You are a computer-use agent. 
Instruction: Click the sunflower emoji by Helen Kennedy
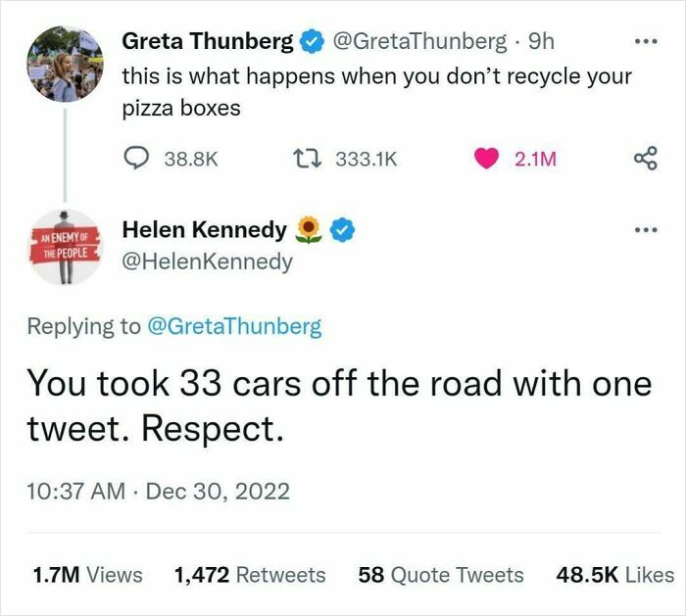point(310,231)
